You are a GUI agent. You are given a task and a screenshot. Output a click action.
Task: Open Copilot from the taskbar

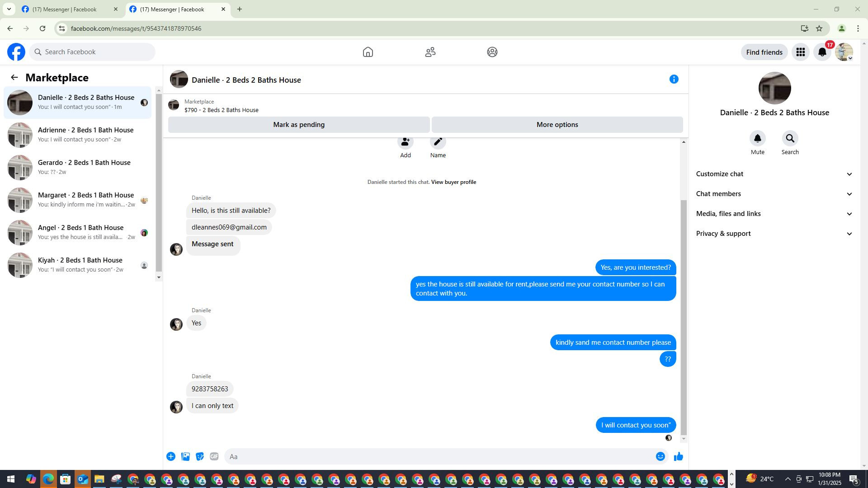point(31,479)
